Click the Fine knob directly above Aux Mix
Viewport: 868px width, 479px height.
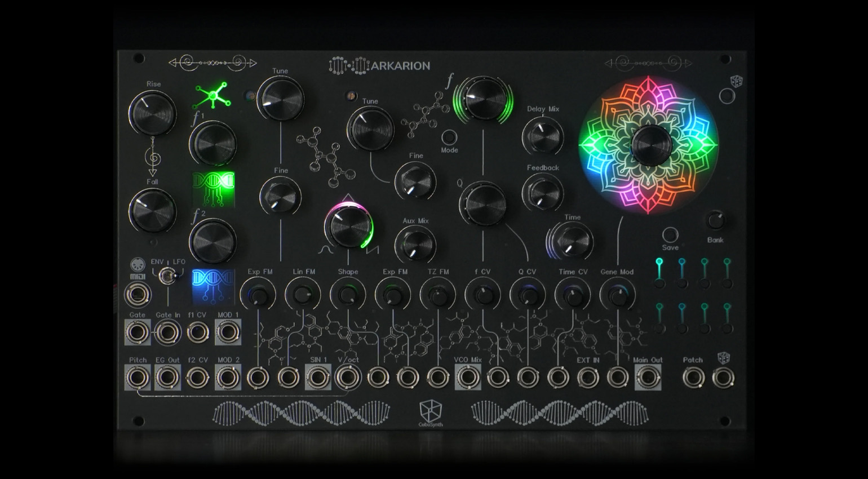tap(415, 181)
